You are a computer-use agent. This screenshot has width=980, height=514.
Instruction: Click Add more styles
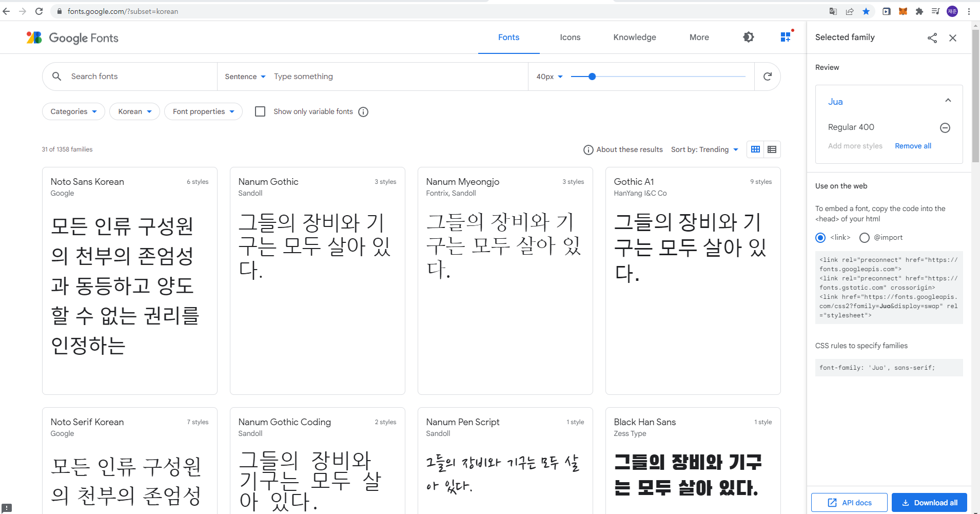(855, 146)
